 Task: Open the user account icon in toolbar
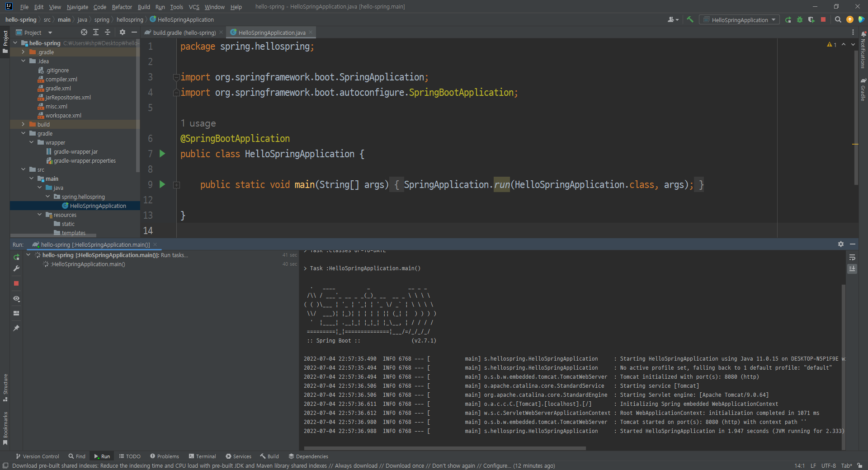[x=673, y=19]
